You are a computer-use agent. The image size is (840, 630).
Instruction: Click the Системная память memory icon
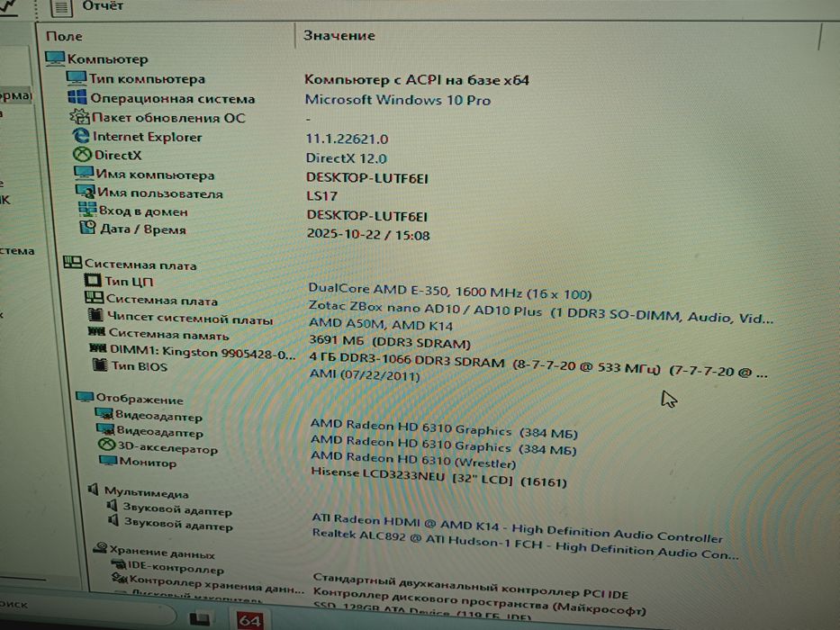97,332
